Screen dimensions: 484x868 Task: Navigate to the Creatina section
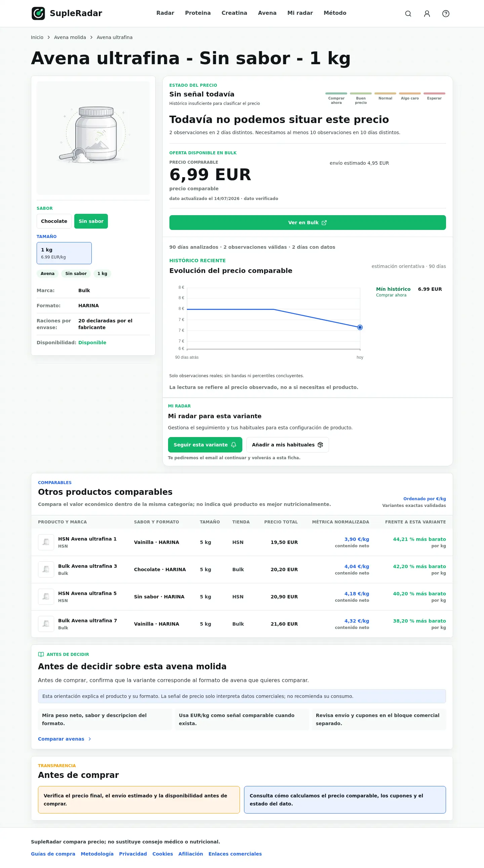tap(234, 13)
